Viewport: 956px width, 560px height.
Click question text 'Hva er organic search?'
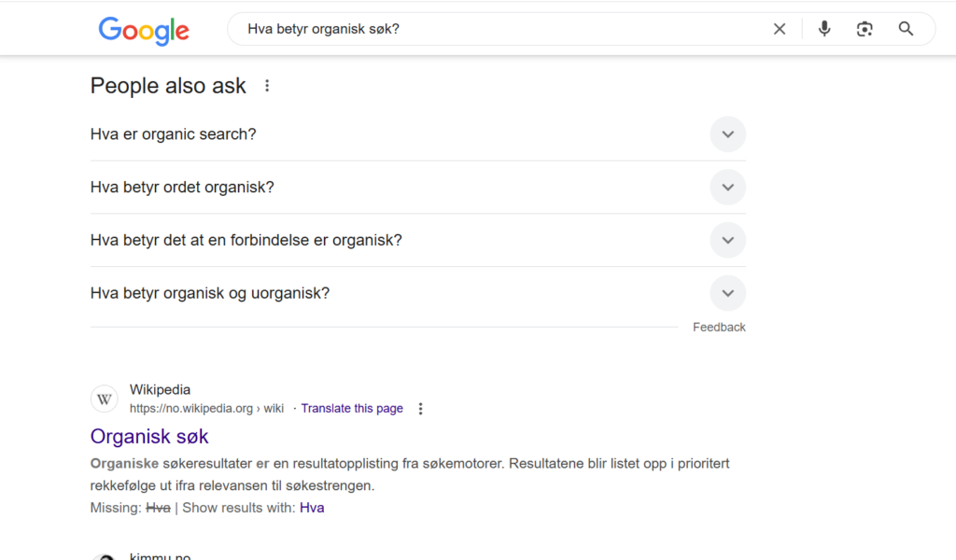[x=173, y=134]
